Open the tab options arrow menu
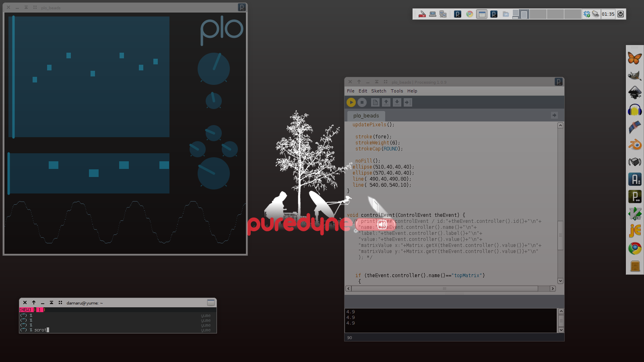 coord(554,115)
